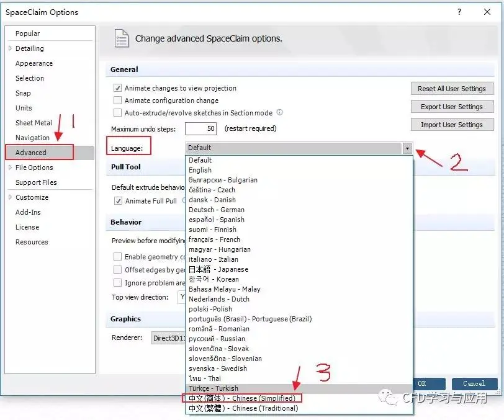Select Portuguese (Brazil) language option
504x420 pixels.
299,319
